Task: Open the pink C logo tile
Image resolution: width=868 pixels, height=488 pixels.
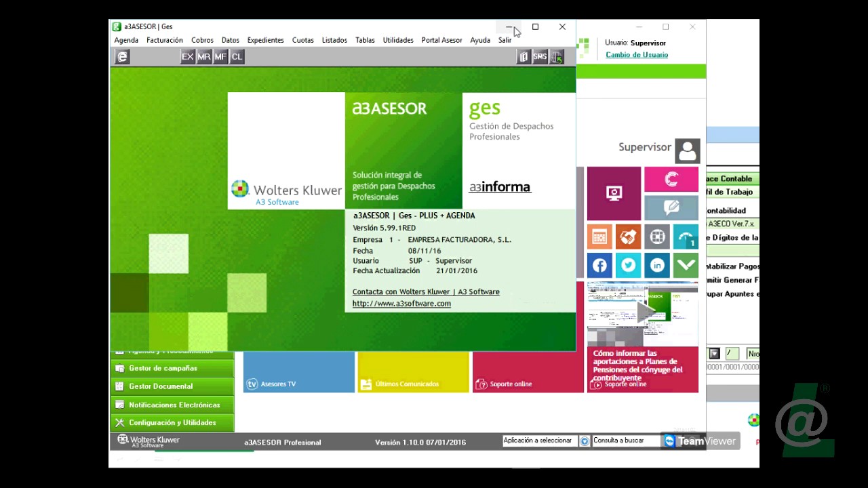Action: 671,180
